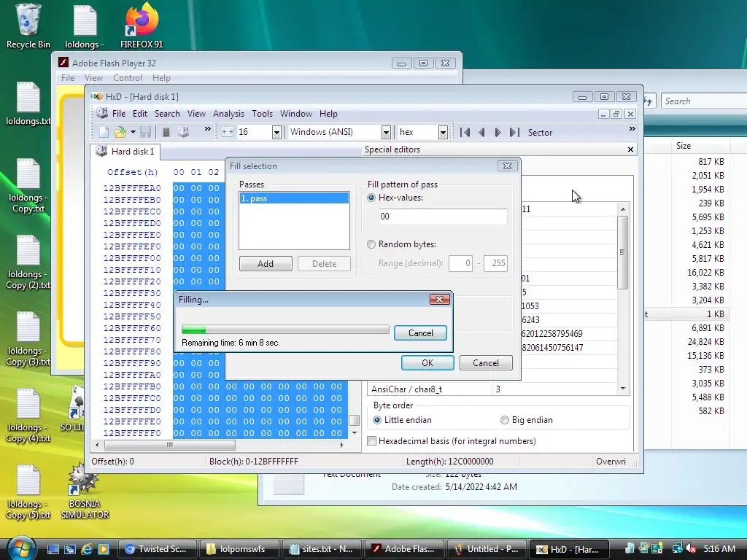Close the Special editors panel

coord(630,149)
